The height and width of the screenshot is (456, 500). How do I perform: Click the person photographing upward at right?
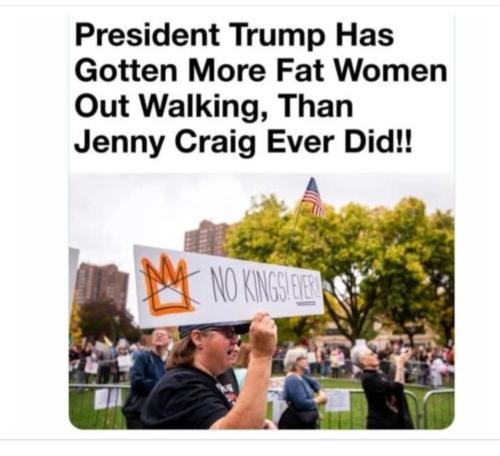tap(383, 385)
